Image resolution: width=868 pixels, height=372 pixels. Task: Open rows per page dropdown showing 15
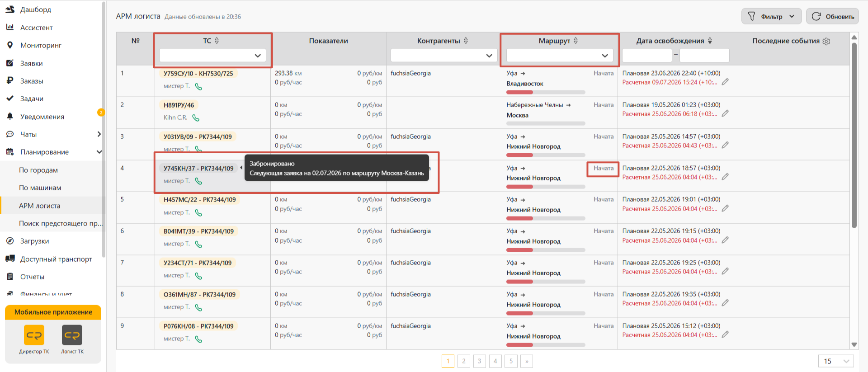[x=836, y=361]
